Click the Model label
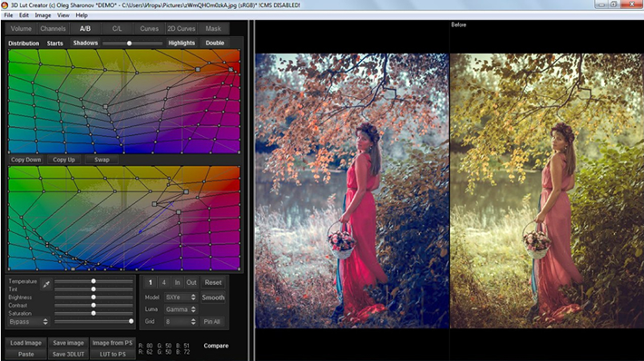This screenshot has width=644, height=361. point(151,297)
